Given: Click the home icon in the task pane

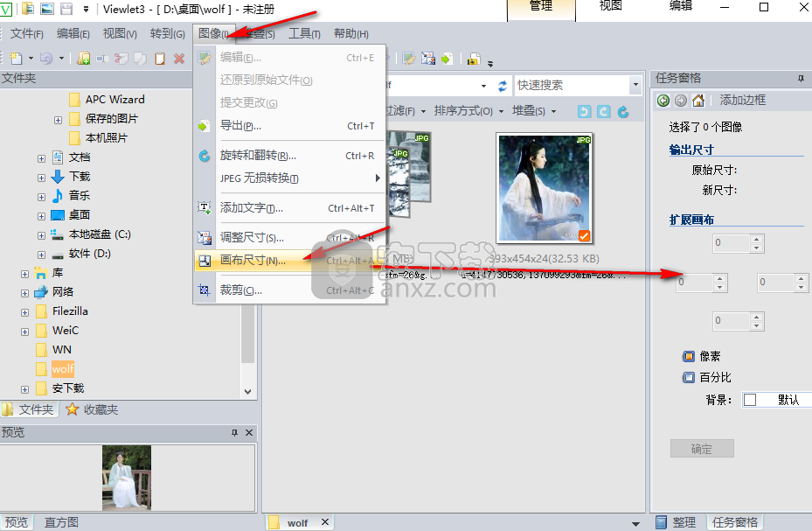Looking at the screenshot, I should tap(698, 100).
